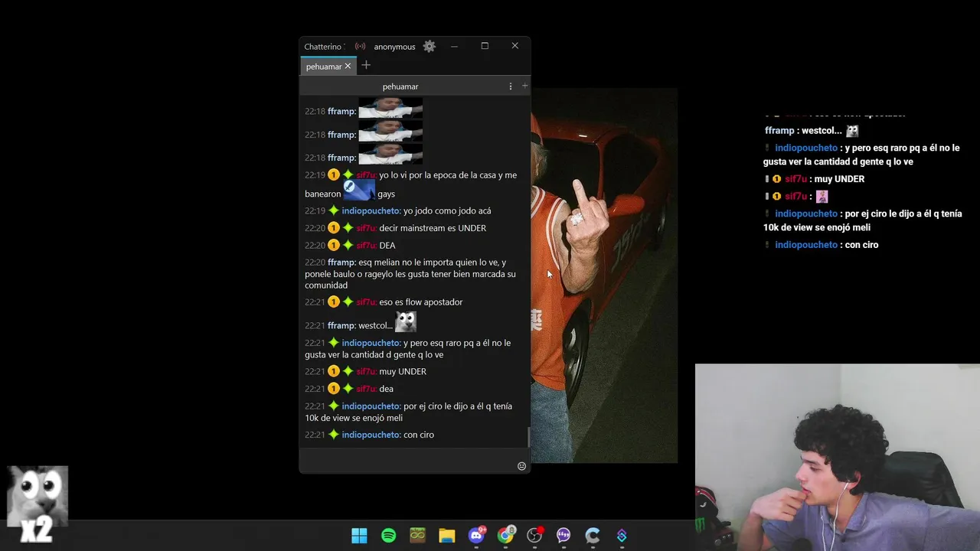The image size is (980, 551).
Task: Click the red car photo behind Chatterino
Action: [x=604, y=275]
